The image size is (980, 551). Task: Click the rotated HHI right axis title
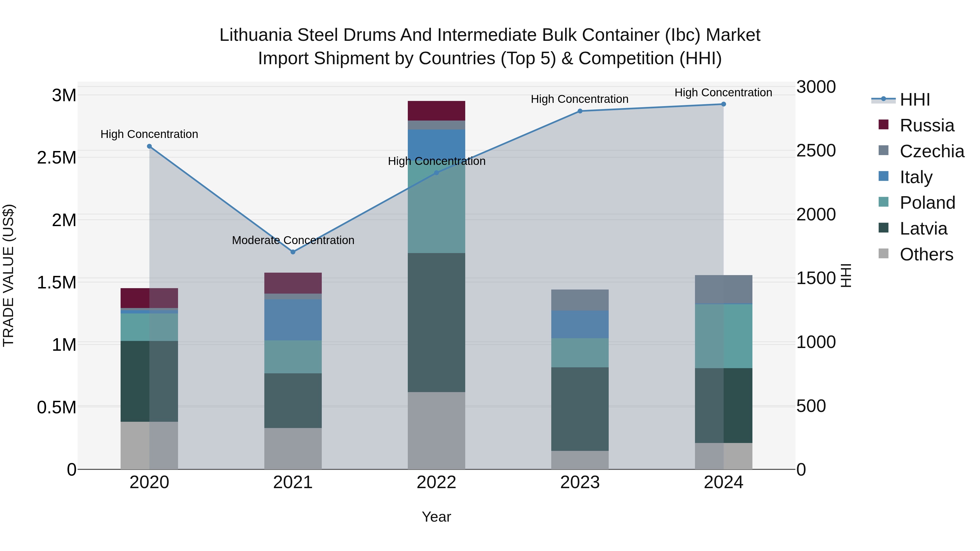click(845, 275)
